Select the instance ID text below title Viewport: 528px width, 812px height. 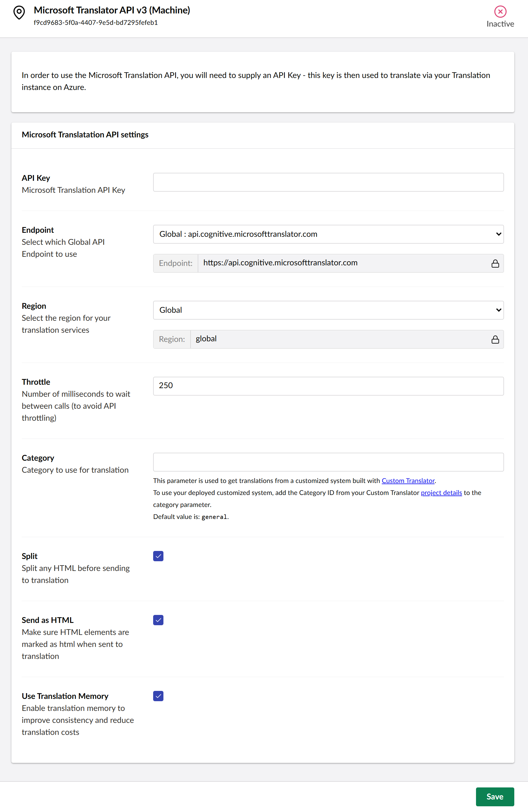[x=95, y=23]
